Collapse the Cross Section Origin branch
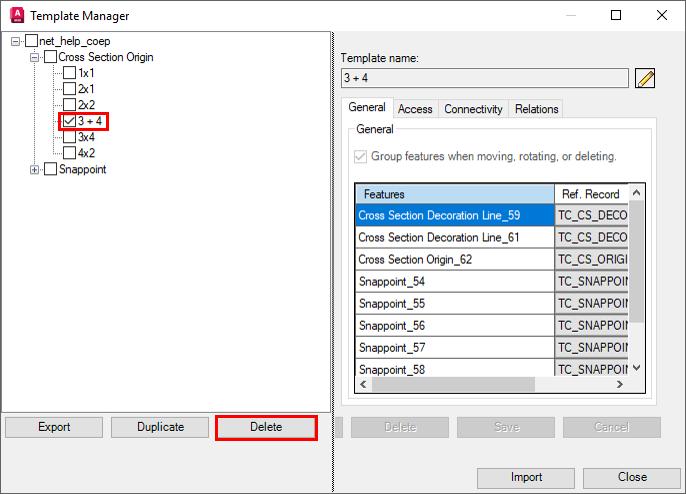Image resolution: width=686 pixels, height=494 pixels. pos(35,57)
